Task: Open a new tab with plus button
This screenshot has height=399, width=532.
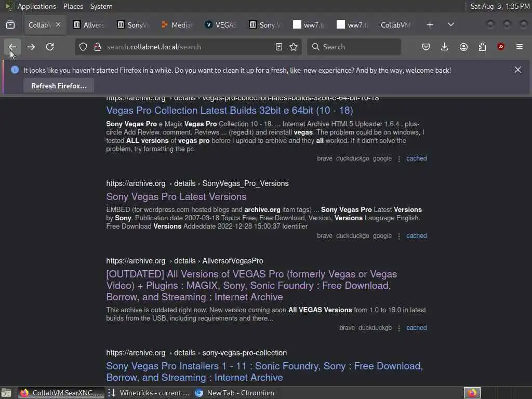Action: click(430, 25)
